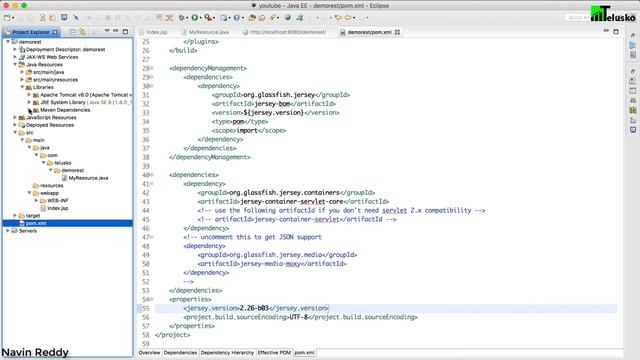640x360 pixels.
Task: Open the Debug configurations dropdown arrow
Action: pyautogui.click(x=187, y=18)
